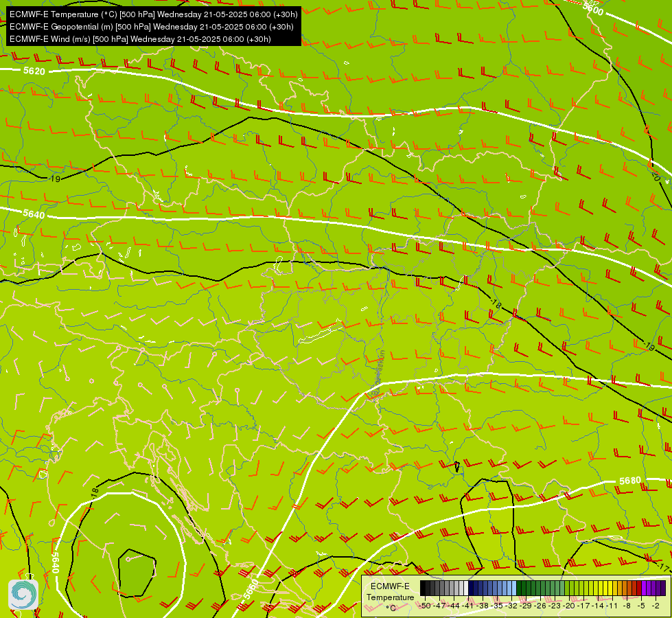672x618 pixels.
Task: Click the -5 tick on the color bar
Action: [x=641, y=606]
